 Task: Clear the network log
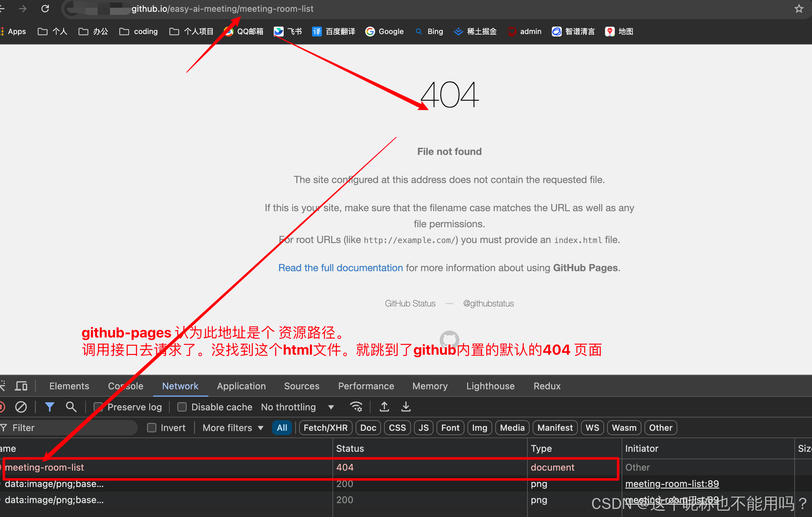click(21, 407)
